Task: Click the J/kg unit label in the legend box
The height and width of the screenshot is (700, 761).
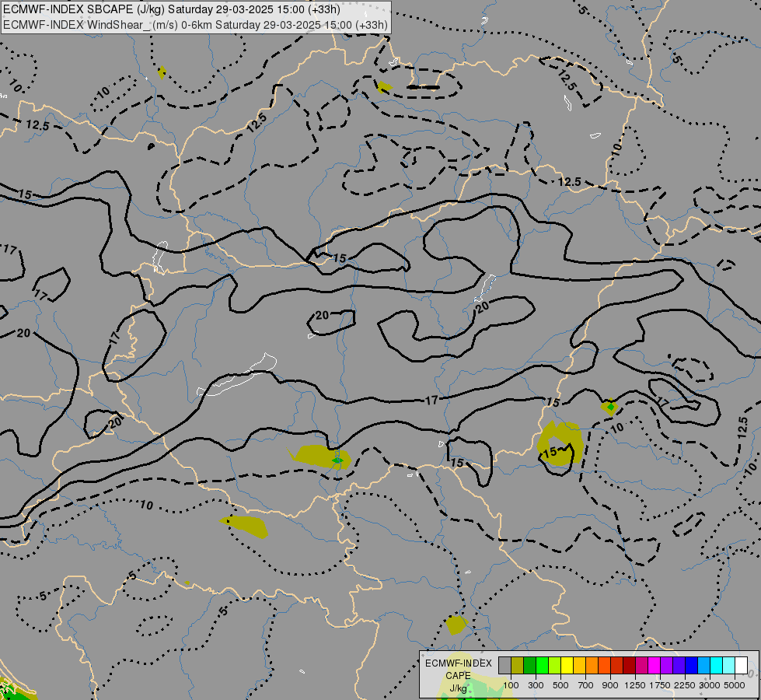Action: pos(458,688)
